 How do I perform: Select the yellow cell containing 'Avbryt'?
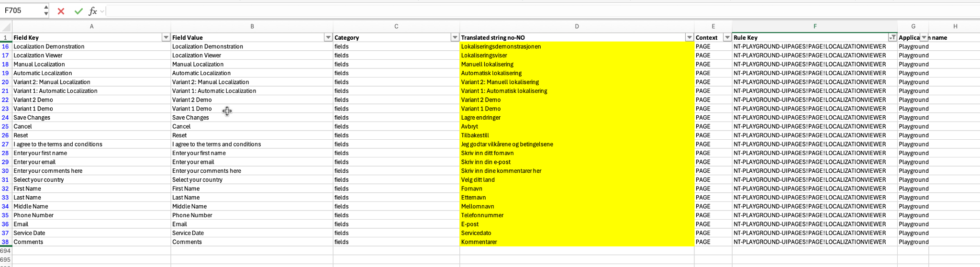(x=576, y=126)
